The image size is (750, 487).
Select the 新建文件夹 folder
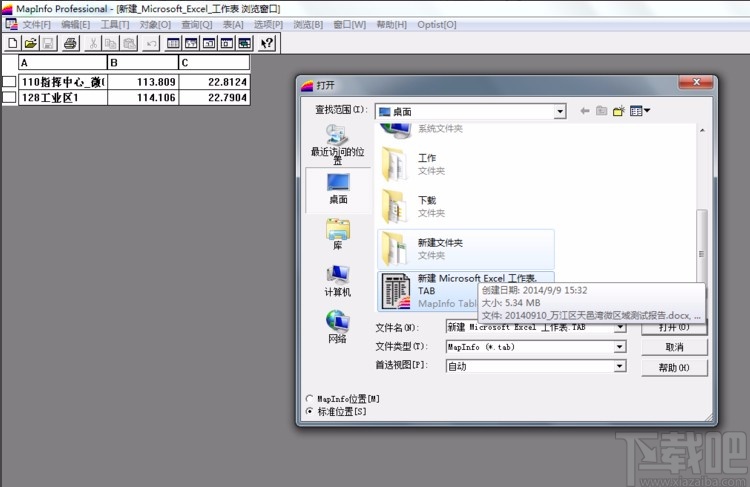tap(465, 249)
